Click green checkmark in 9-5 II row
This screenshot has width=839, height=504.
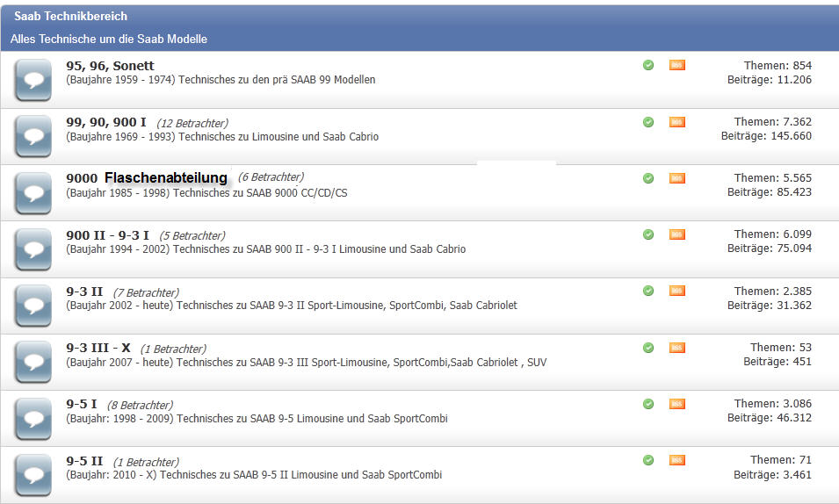648,460
